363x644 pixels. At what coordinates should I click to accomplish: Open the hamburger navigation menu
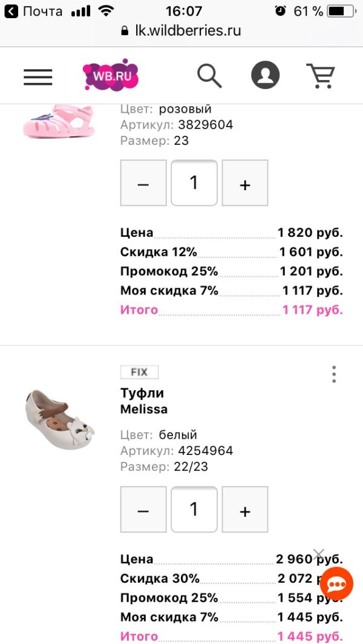point(38,77)
